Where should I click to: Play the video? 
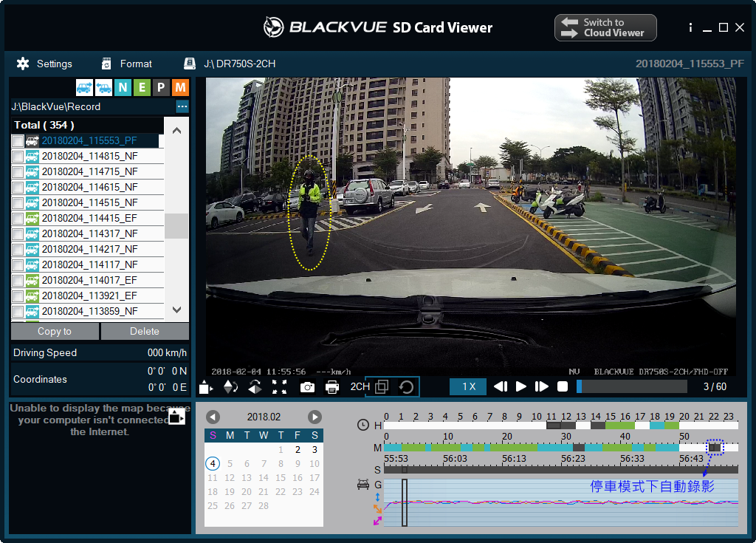pos(521,386)
